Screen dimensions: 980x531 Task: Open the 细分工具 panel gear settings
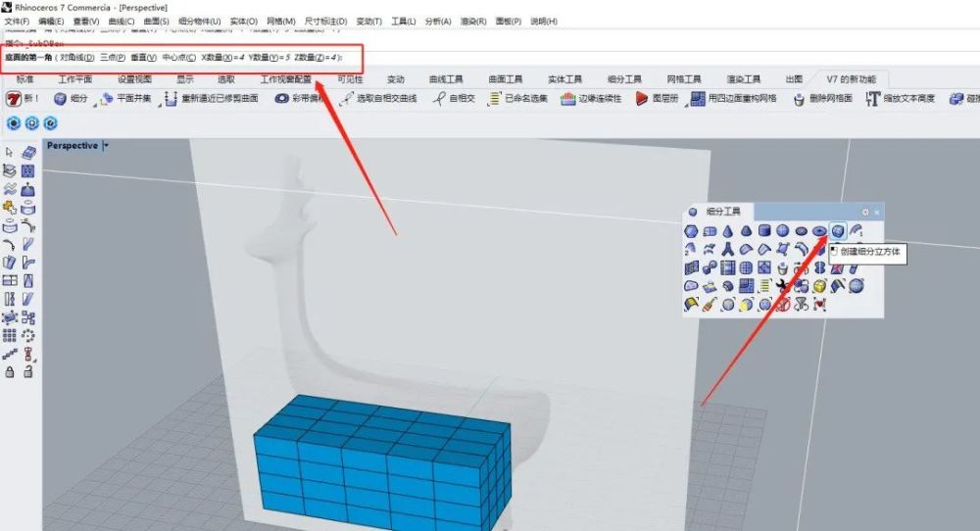coord(865,212)
